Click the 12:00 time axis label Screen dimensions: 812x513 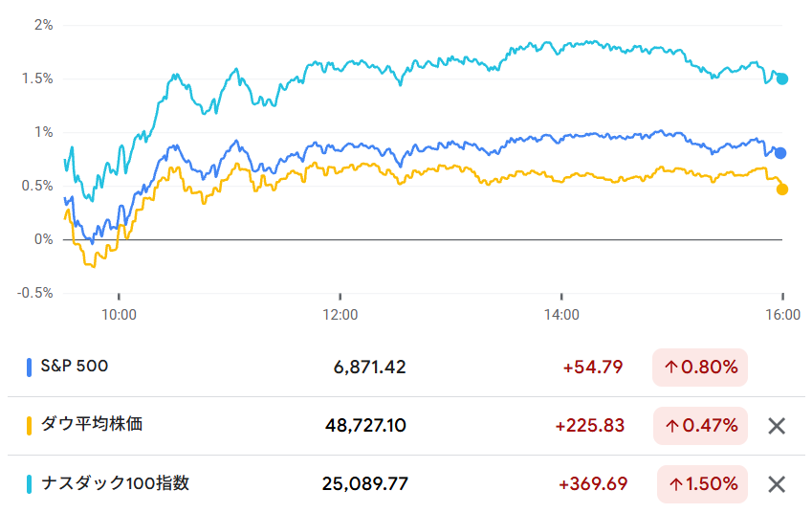coord(340,314)
